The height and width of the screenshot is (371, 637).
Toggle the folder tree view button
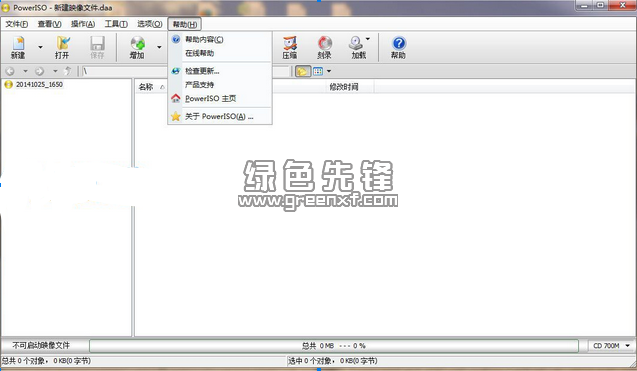tap(302, 72)
